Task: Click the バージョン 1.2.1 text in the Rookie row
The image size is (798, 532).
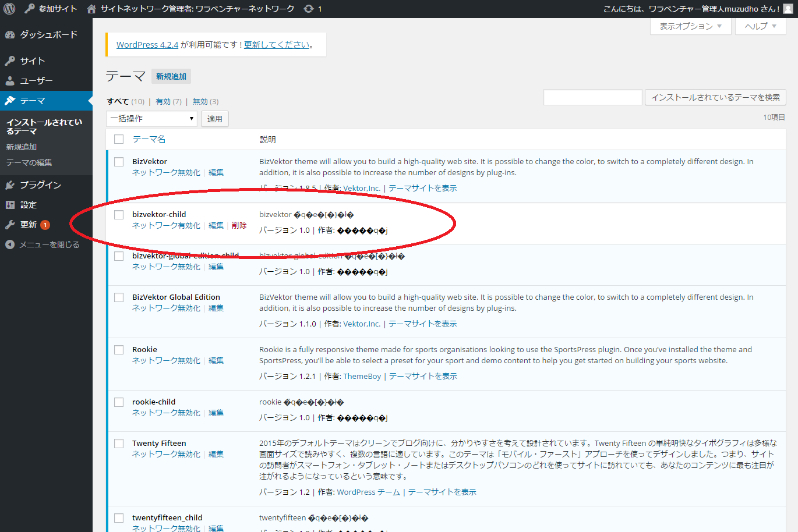Action: [x=287, y=377]
